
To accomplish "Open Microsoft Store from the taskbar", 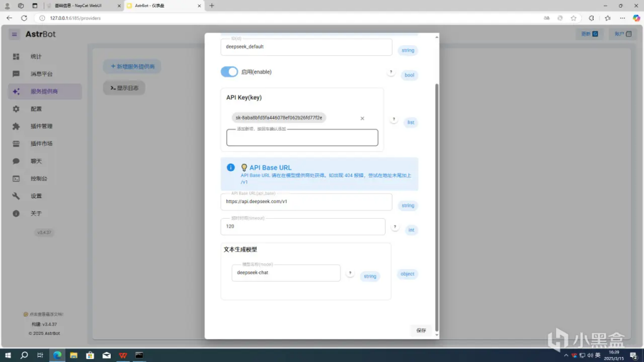I will (x=90, y=356).
